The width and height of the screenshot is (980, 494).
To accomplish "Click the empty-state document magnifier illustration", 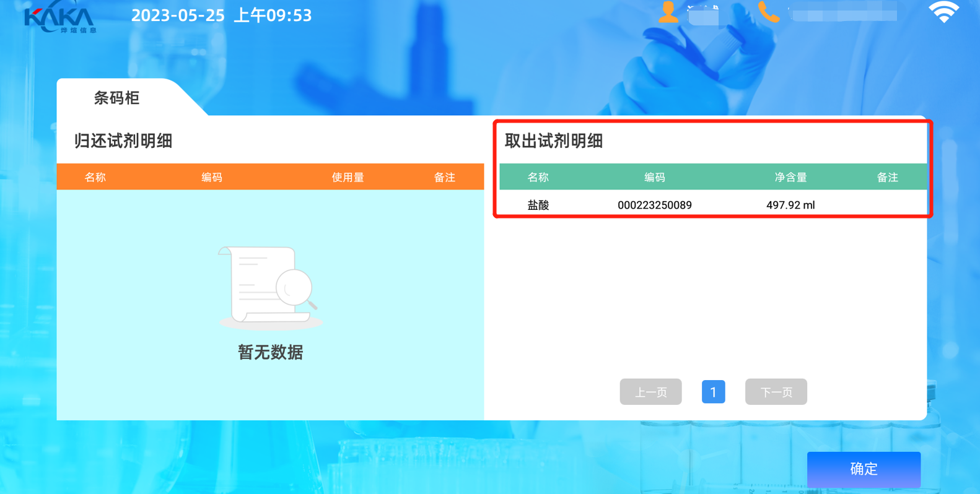I will (x=269, y=287).
